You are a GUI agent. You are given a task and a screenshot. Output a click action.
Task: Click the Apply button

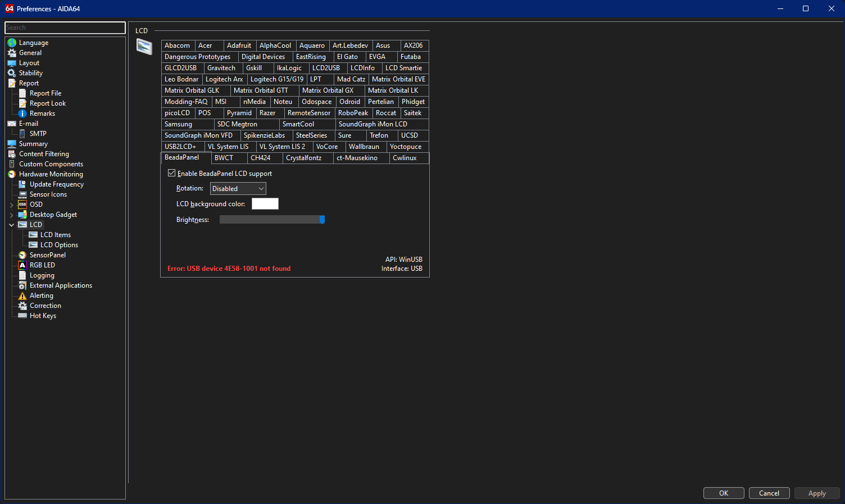[816, 493]
